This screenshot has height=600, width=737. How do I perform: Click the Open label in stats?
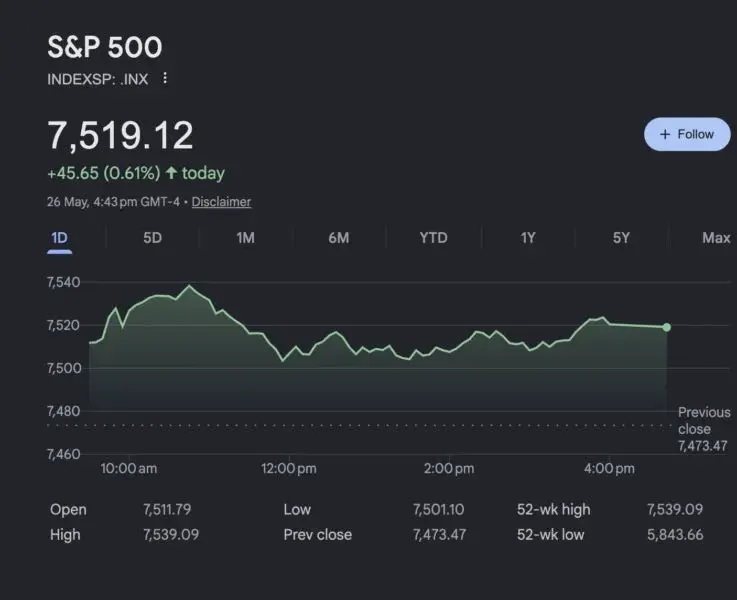[x=68, y=509]
